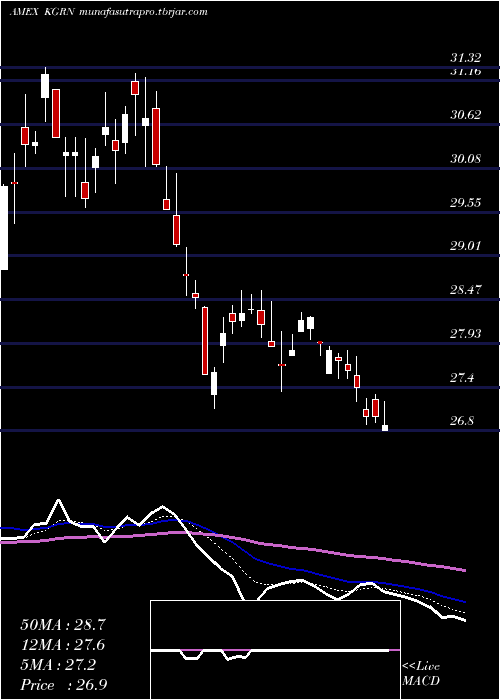Click the 29.55 price axis label
Screen dimensions: 500x700
466,203
